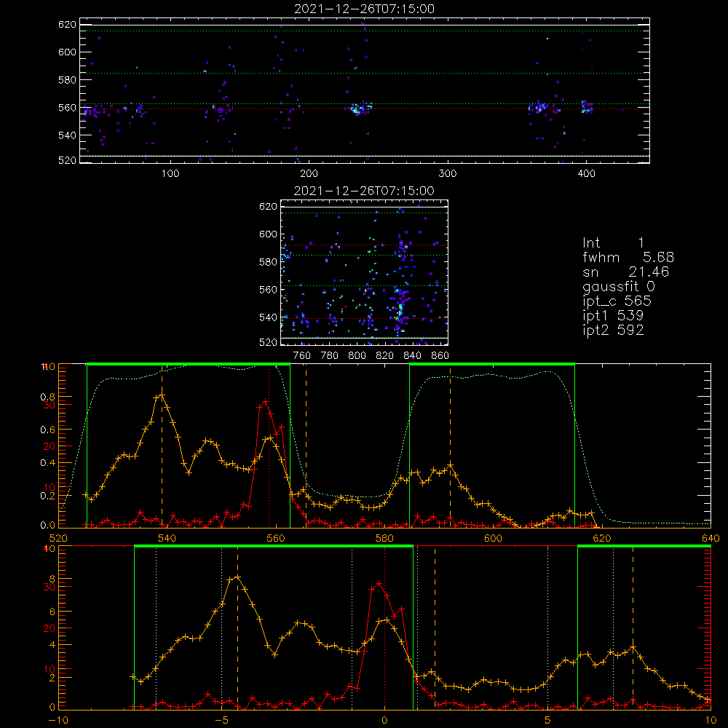This screenshot has height=728, width=728.
Task: Select the 'ipt1 539' readout
Action: (613, 316)
